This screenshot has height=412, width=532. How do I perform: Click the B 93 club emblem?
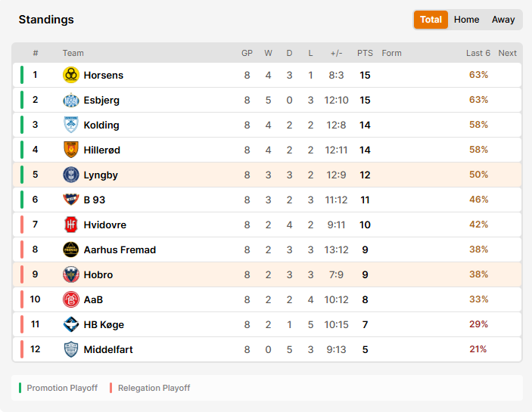tap(71, 200)
